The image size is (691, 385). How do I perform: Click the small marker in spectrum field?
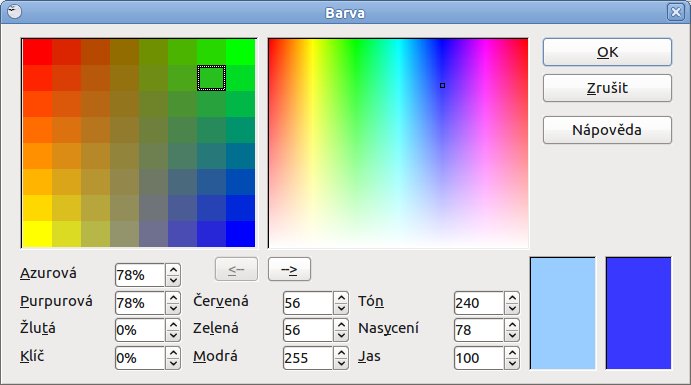pyautogui.click(x=442, y=85)
